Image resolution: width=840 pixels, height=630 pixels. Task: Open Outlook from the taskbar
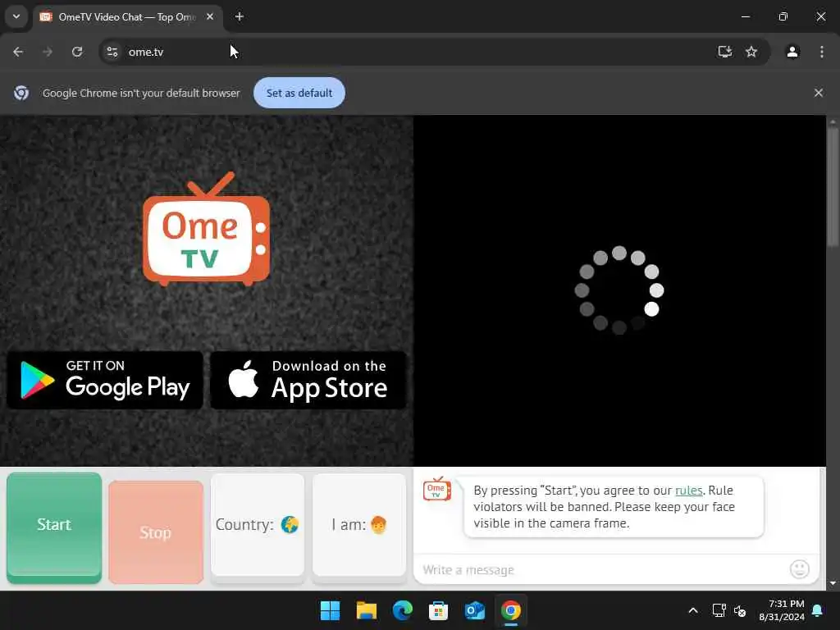point(475,610)
